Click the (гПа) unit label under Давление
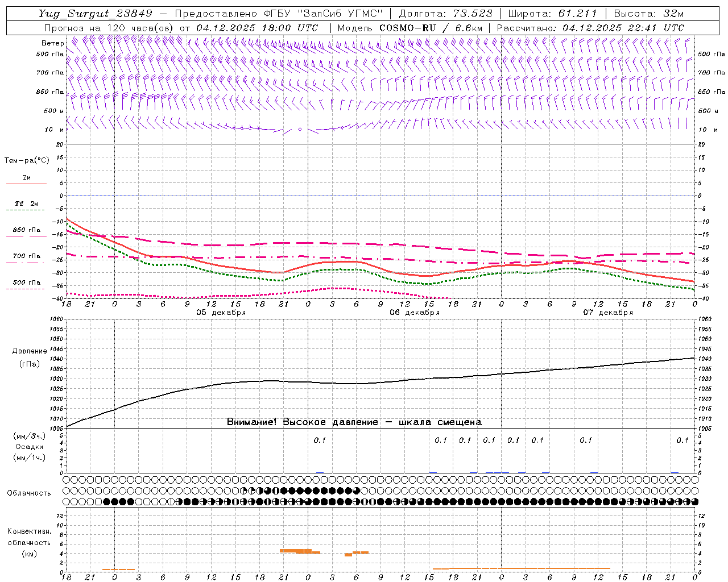728x582 pixels. [x=29, y=364]
